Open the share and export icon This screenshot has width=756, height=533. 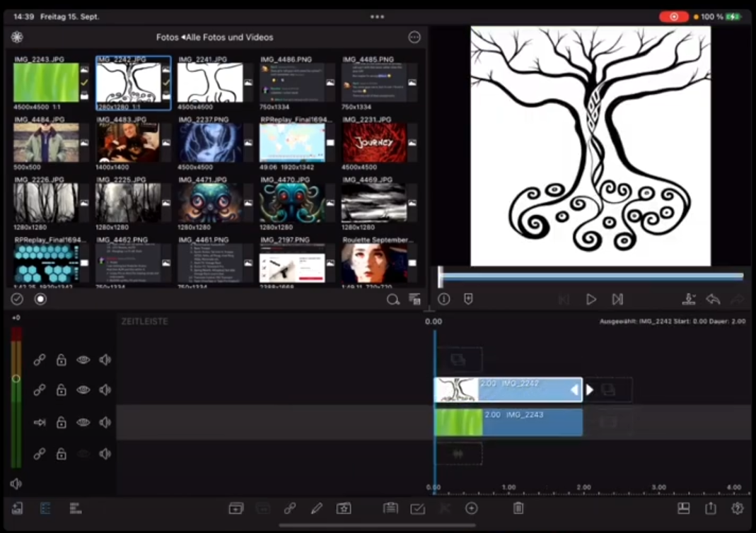[x=710, y=508]
